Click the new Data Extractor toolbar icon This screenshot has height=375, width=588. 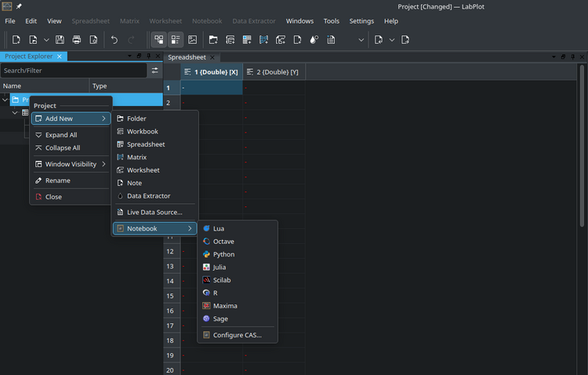[314, 39]
